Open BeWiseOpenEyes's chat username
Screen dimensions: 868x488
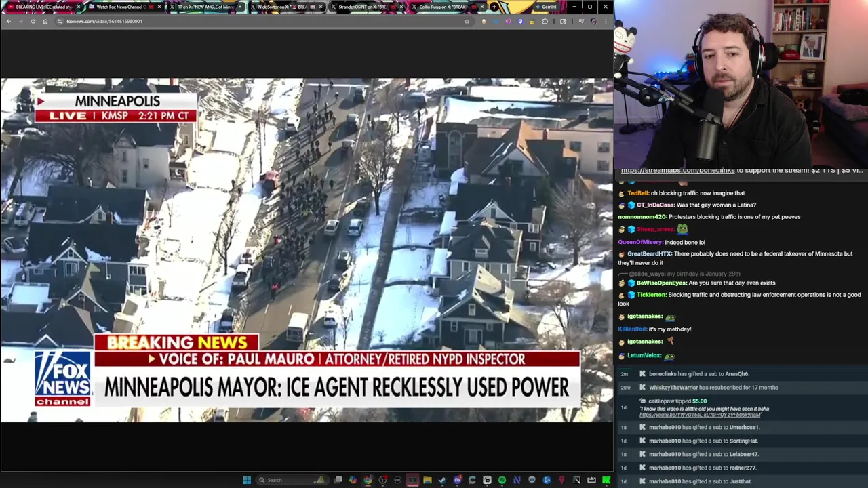[x=661, y=283]
